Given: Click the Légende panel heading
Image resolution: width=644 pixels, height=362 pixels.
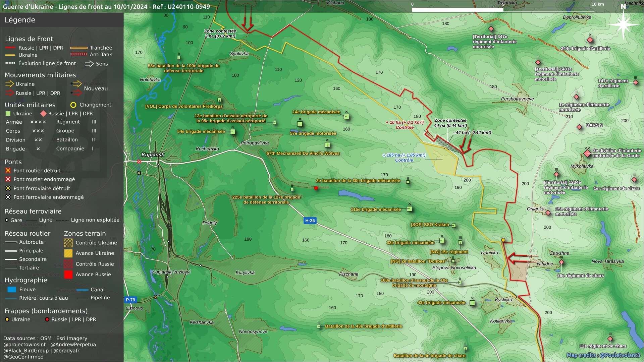Looking at the screenshot, I should click(20, 20).
